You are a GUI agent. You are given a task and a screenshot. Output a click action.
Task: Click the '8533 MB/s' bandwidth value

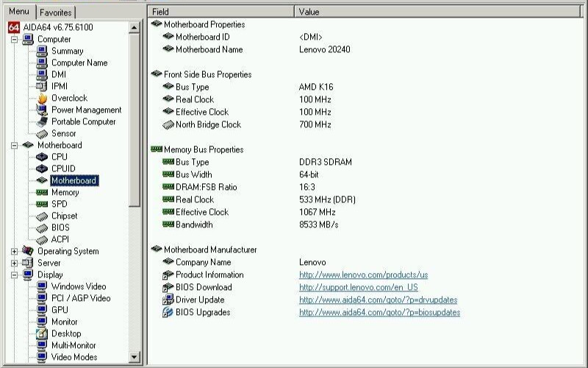coord(319,224)
